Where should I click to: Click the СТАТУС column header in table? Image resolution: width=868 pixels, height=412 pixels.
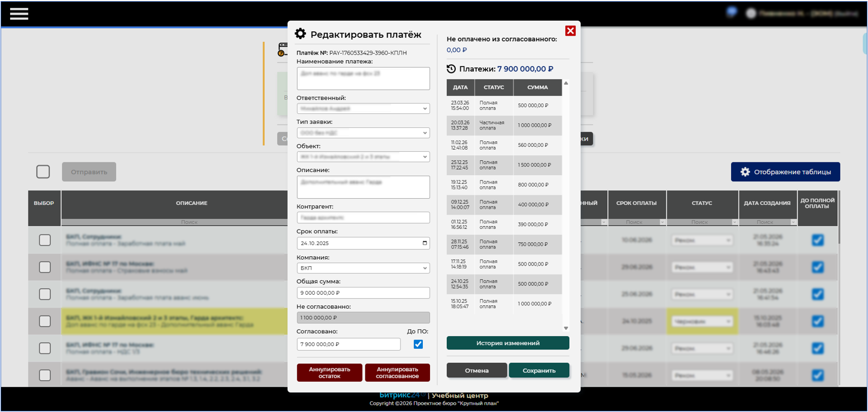(702, 203)
